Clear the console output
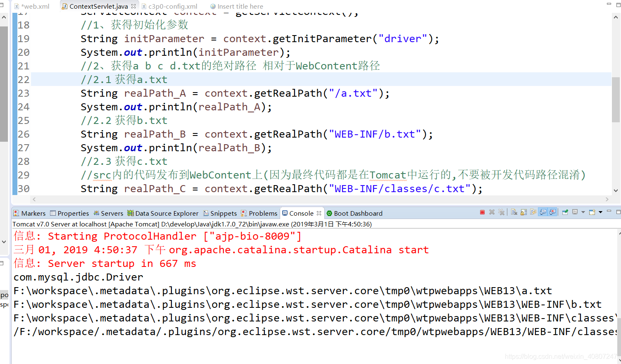The width and height of the screenshot is (621, 364). [x=514, y=212]
